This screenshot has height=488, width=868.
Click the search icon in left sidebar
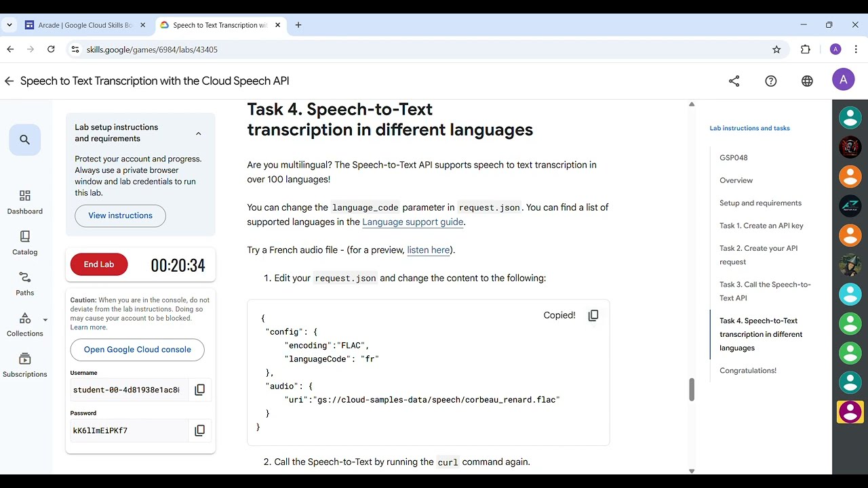(25, 140)
